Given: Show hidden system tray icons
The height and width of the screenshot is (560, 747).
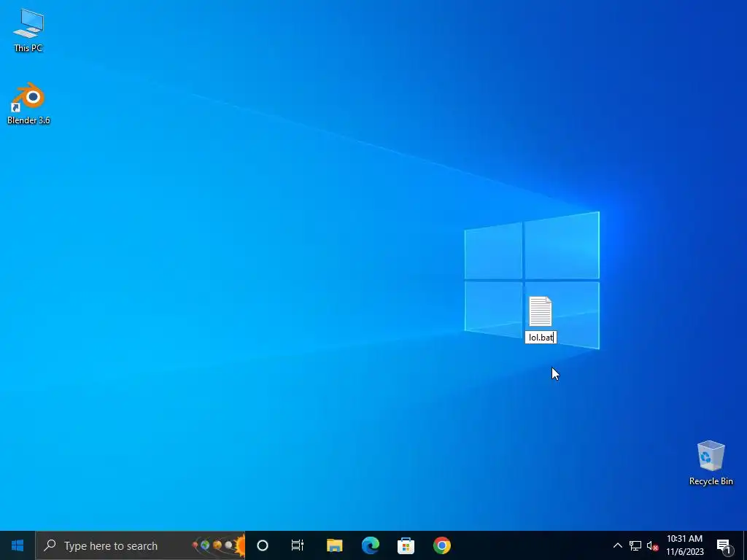Looking at the screenshot, I should [617, 545].
